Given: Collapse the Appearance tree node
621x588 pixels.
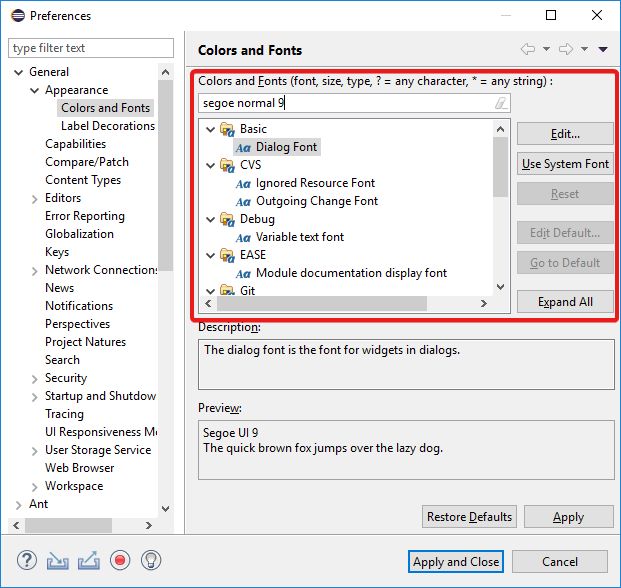Looking at the screenshot, I should tap(34, 91).
